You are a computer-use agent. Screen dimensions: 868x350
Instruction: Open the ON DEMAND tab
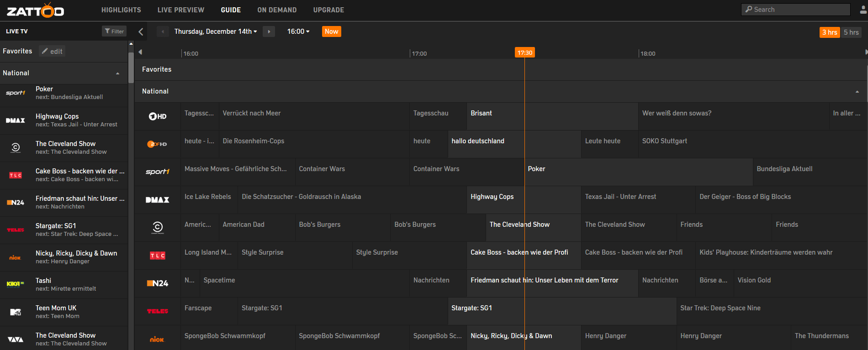[x=277, y=10]
